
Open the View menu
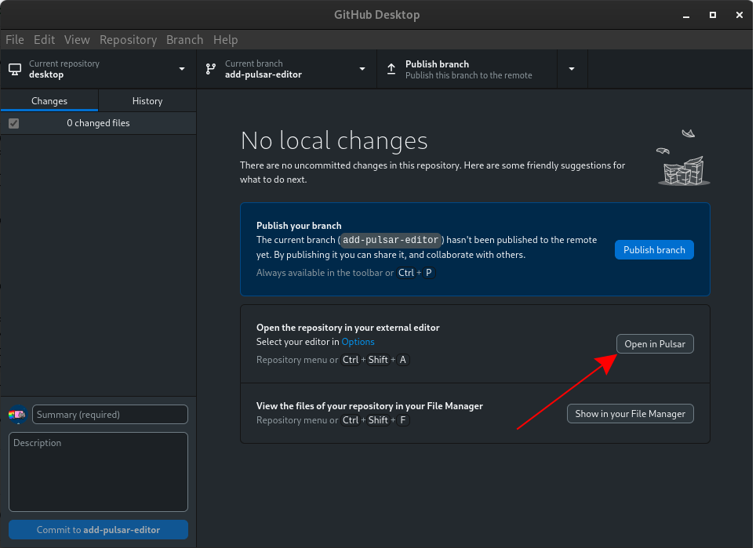click(x=77, y=39)
